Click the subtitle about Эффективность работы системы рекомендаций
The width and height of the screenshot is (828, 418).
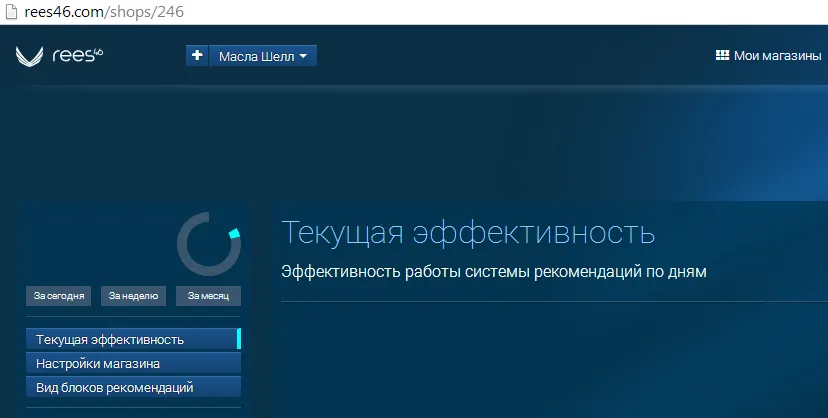tap(494, 271)
